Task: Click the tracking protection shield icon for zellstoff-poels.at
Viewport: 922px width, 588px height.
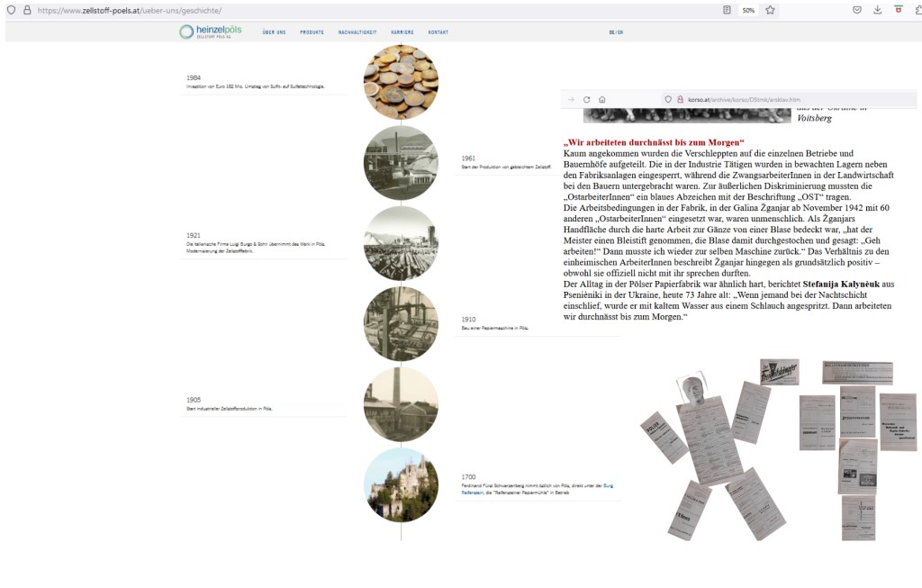Action: 11,10
